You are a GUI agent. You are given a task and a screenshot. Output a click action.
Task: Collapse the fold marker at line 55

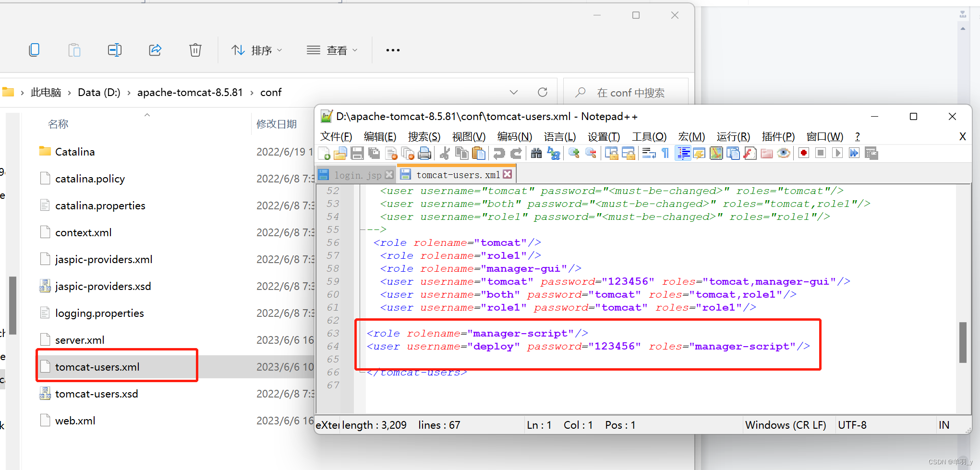(362, 229)
